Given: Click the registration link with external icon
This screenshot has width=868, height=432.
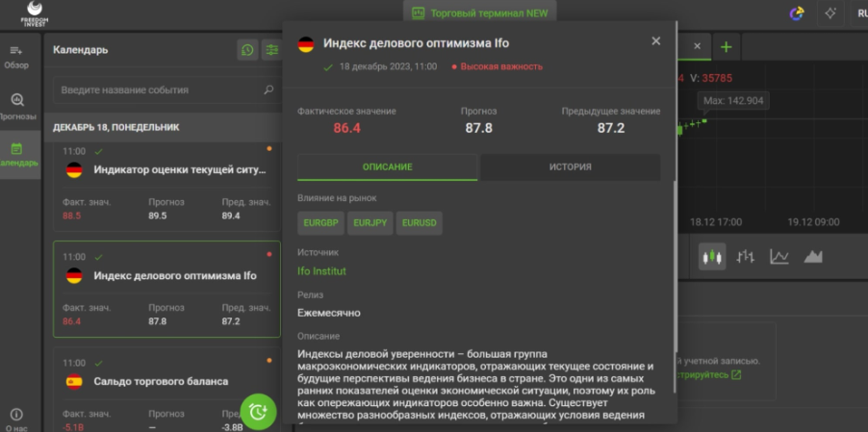Looking at the screenshot, I should point(709,375).
